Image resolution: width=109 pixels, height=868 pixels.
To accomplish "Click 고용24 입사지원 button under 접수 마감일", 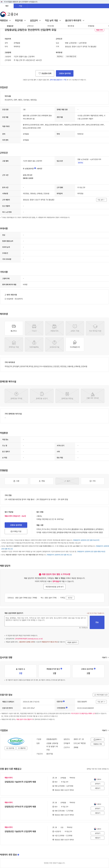I will point(16,525).
